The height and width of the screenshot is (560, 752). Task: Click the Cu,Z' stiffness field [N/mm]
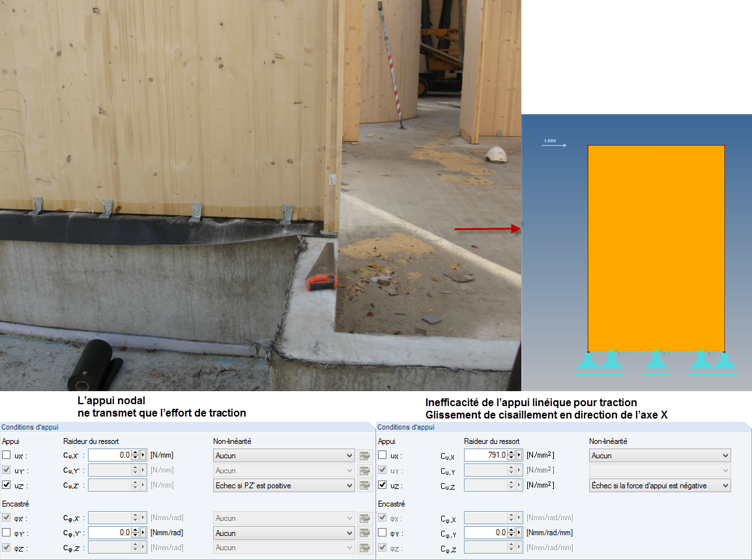pyautogui.click(x=110, y=484)
